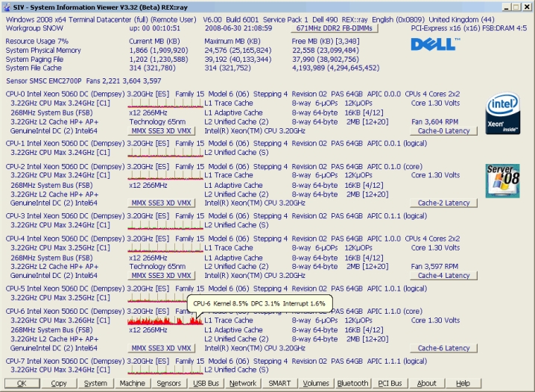535x392 pixels.
Task: Open Cache-4 Latency
Action: 443,276
